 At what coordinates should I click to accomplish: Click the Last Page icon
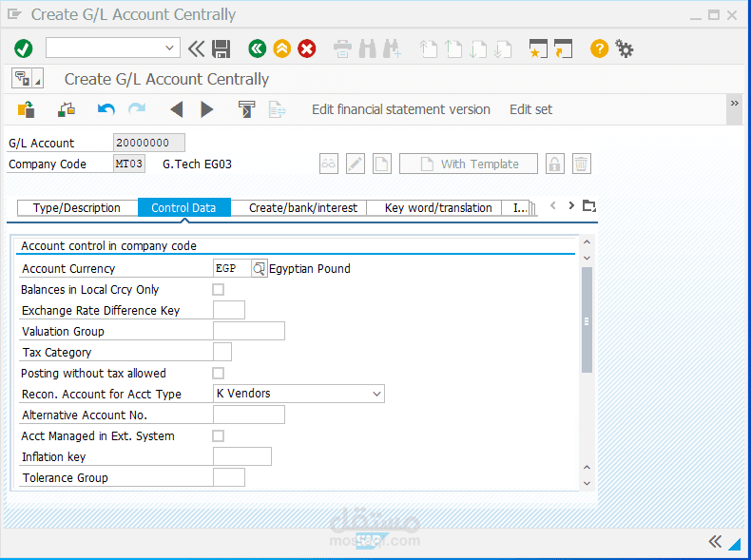click(x=503, y=48)
